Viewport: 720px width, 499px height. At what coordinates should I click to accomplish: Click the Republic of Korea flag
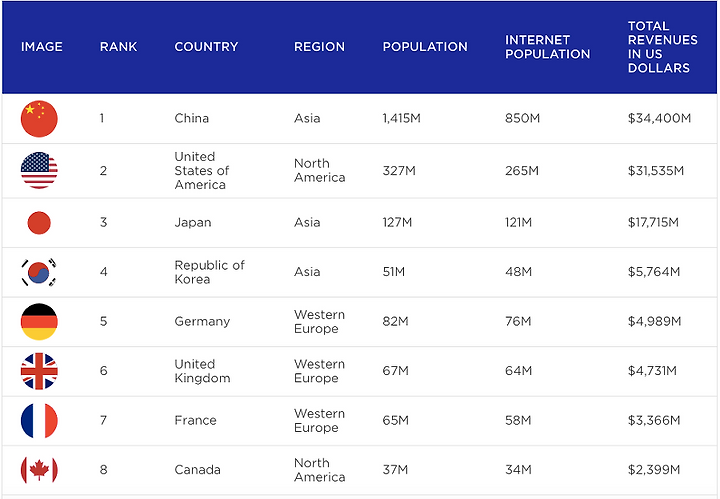(x=39, y=272)
